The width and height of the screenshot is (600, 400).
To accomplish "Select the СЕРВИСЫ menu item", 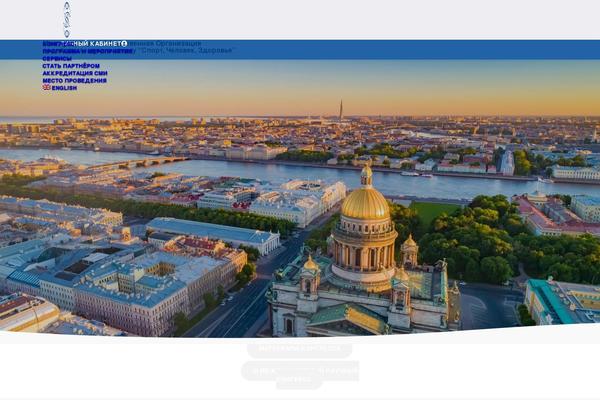I will [x=57, y=59].
